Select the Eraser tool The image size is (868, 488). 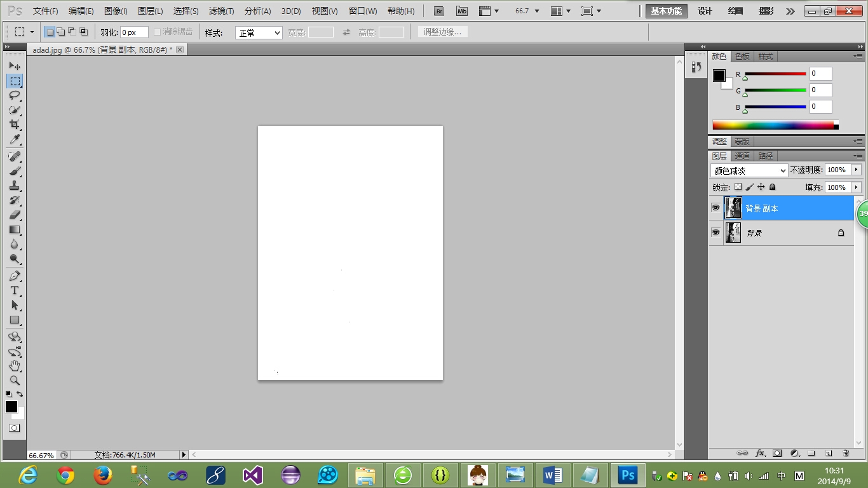pyautogui.click(x=15, y=215)
